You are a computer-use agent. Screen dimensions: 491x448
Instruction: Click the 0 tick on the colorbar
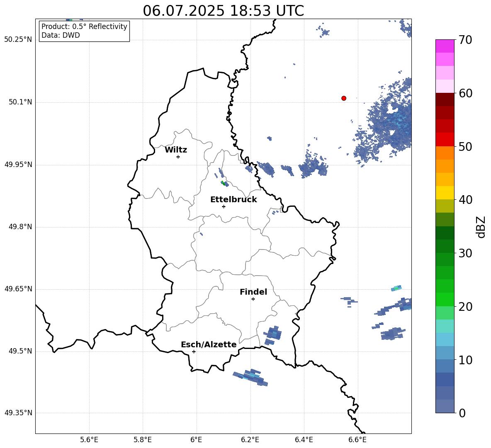[462, 413]
